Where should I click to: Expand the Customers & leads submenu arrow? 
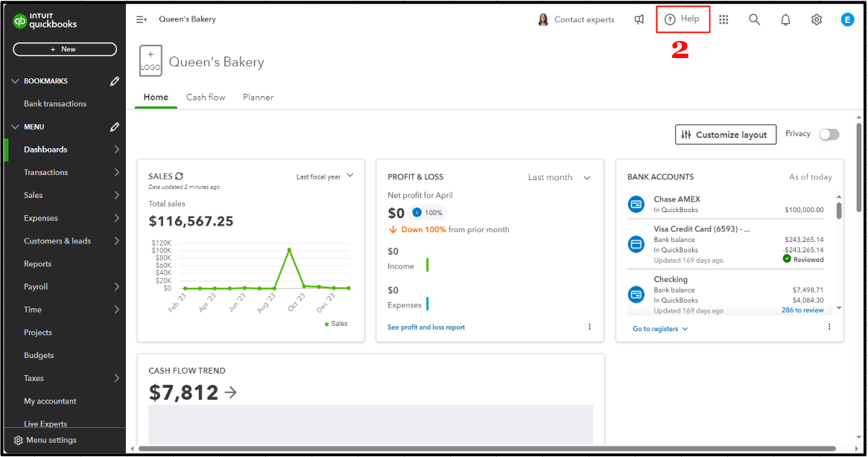coord(116,241)
